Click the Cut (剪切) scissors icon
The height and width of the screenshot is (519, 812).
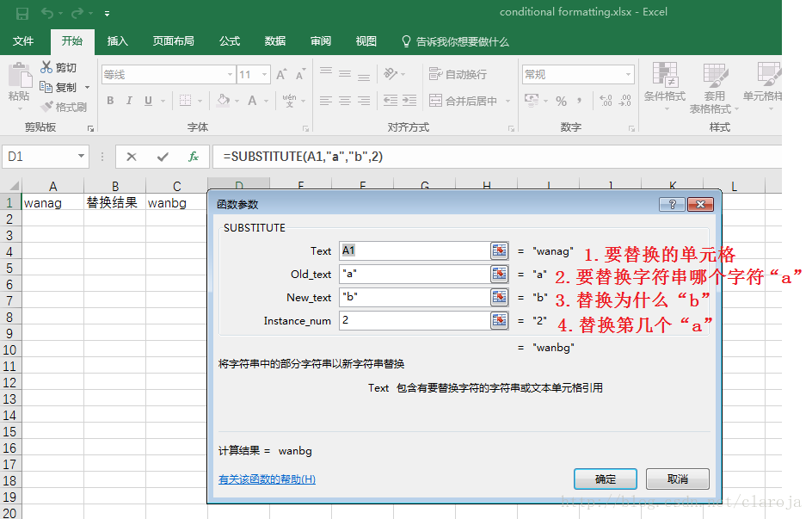[47, 67]
